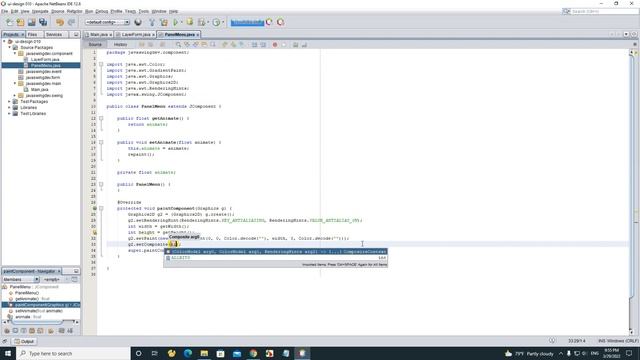Screen dimensions: 640x360
Task: Click the lightbulb hint icon on line 31
Action: tap(94, 232)
